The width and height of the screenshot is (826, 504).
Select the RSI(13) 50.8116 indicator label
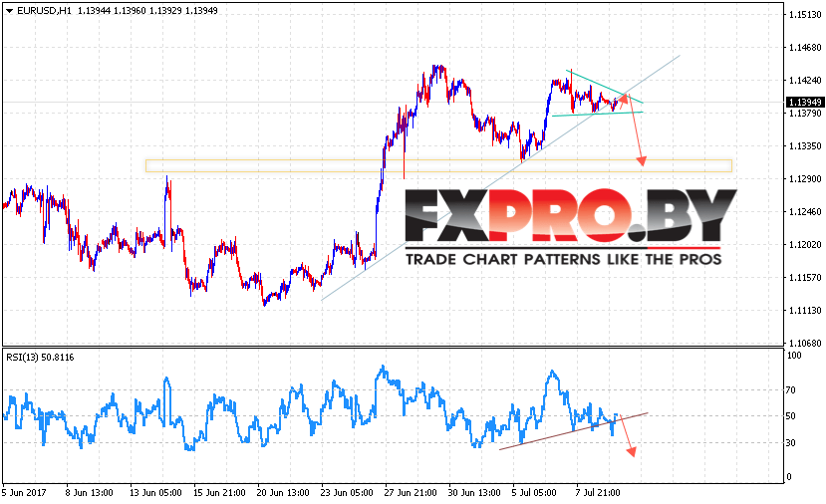point(40,357)
